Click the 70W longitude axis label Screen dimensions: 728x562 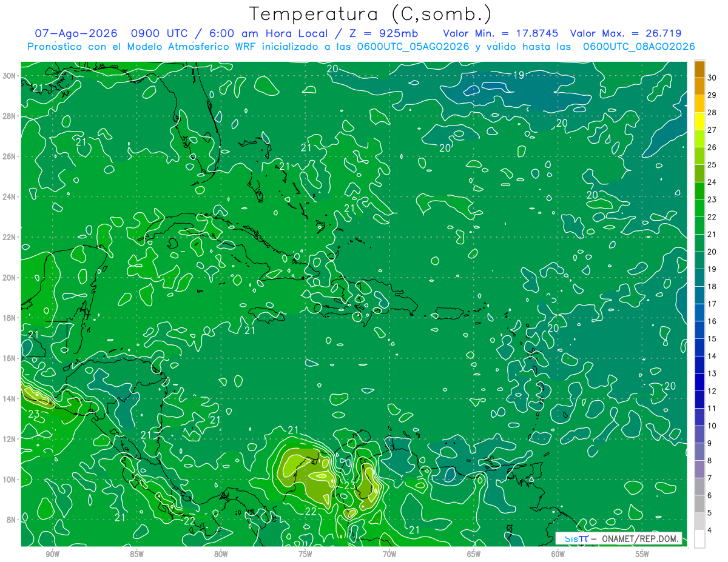[389, 554]
